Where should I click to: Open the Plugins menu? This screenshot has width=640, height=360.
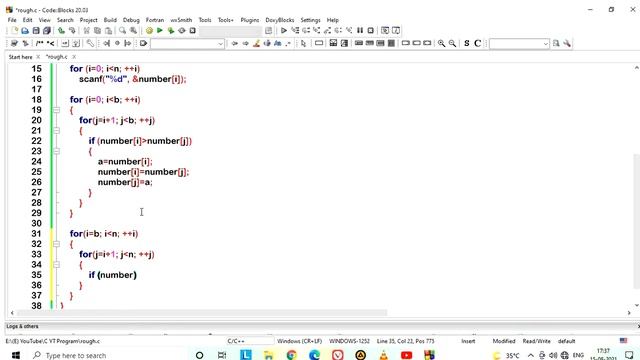[x=250, y=20]
